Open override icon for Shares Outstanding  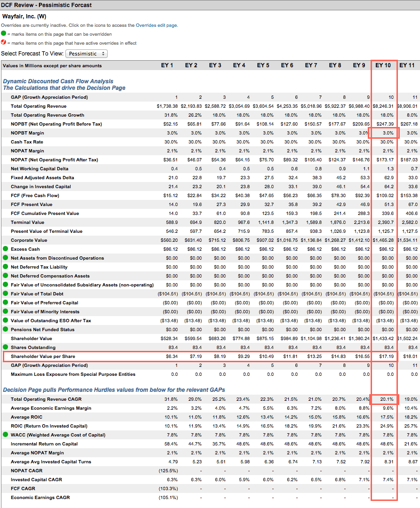[x=6, y=347]
